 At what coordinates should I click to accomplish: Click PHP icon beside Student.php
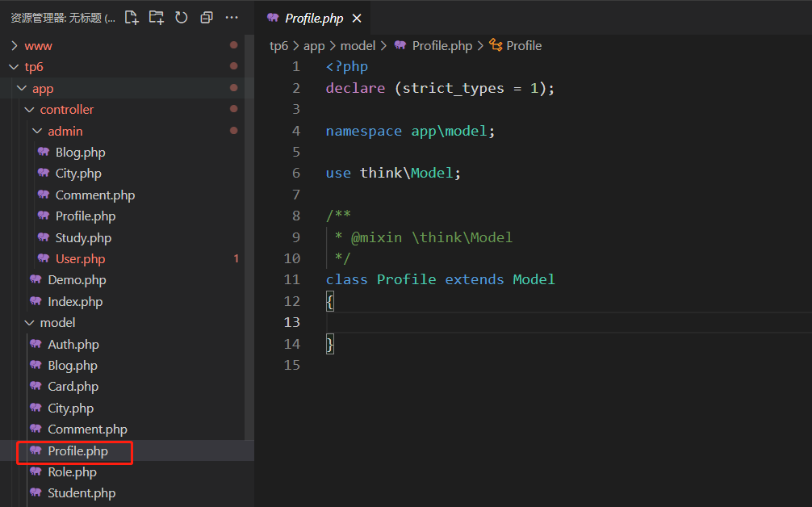pos(36,492)
